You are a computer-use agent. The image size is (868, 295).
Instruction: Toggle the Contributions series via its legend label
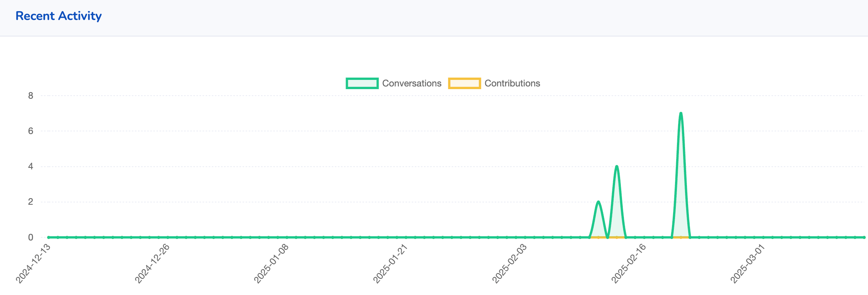(x=512, y=83)
